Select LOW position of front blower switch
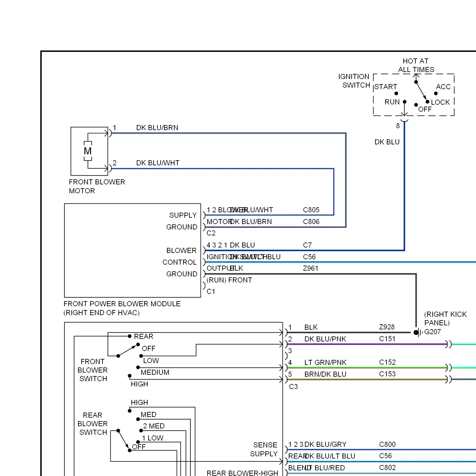Image resolution: width=476 pixels, height=476 pixels. [x=151, y=361]
